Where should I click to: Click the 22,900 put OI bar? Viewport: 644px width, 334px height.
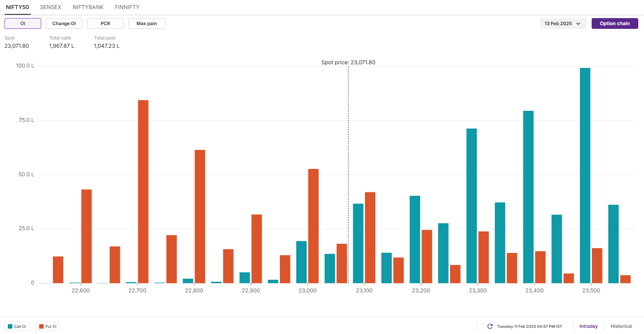tap(257, 249)
